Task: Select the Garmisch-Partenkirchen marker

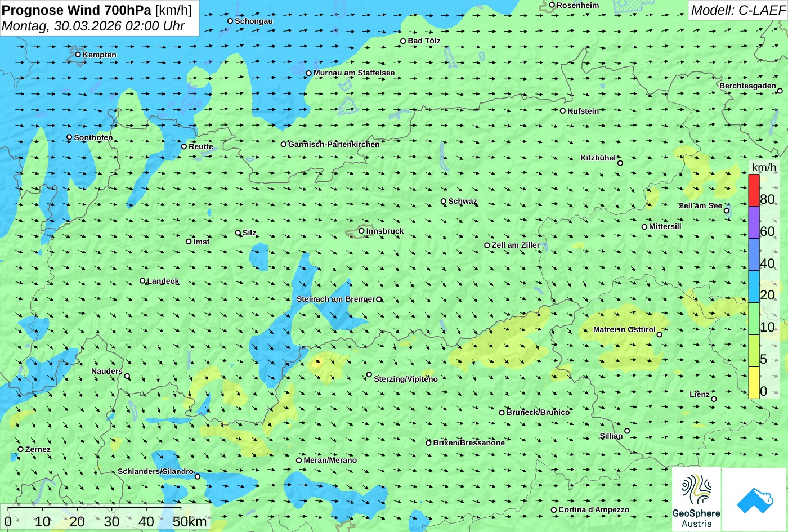Action: pos(284,144)
